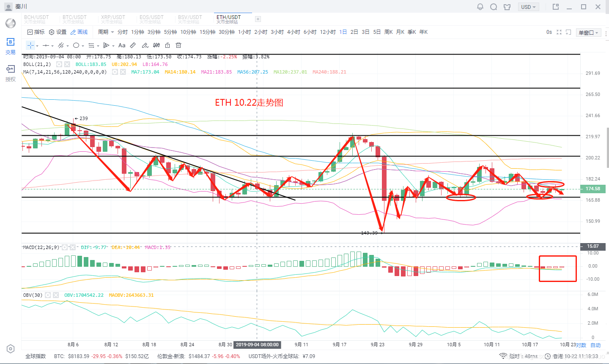This screenshot has height=364, width=609.
Task: Select the 月K monthly timeframe
Action: pyautogui.click(x=400, y=32)
